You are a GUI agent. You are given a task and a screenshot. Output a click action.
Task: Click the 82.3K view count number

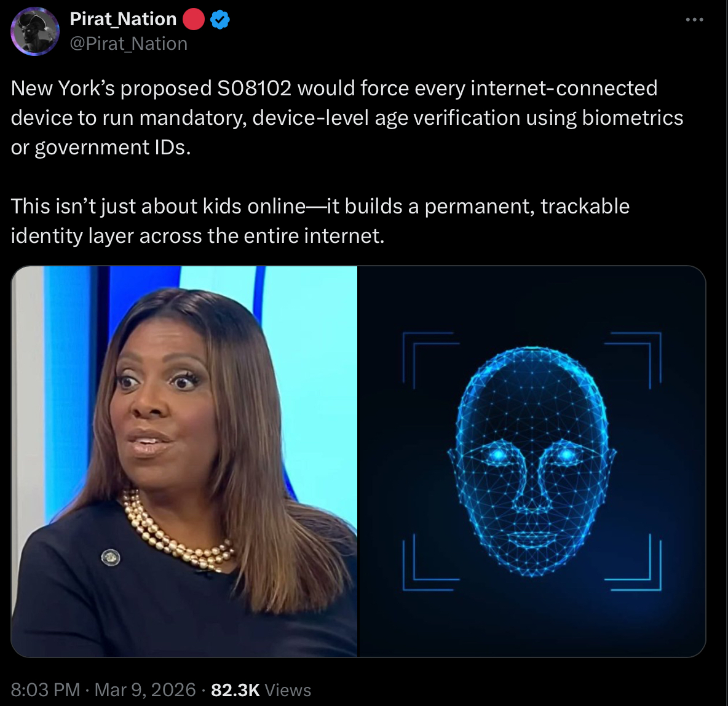point(235,690)
